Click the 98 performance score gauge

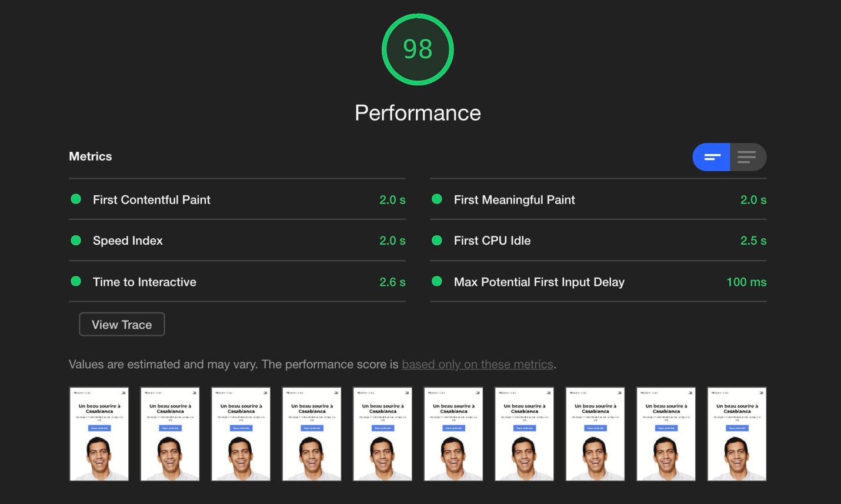click(x=418, y=49)
